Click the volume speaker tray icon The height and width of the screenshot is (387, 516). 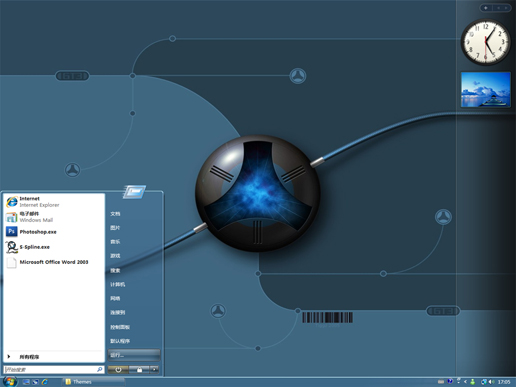(492, 382)
